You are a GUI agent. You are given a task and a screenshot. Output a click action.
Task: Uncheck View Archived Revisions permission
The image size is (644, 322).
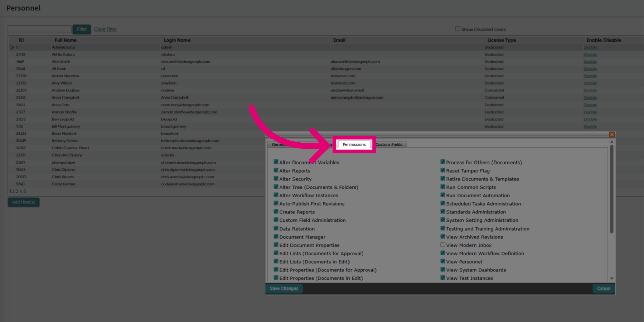tap(443, 237)
